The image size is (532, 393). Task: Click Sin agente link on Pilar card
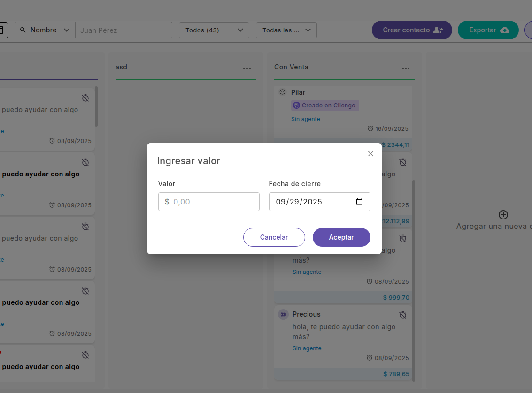pyautogui.click(x=305, y=119)
